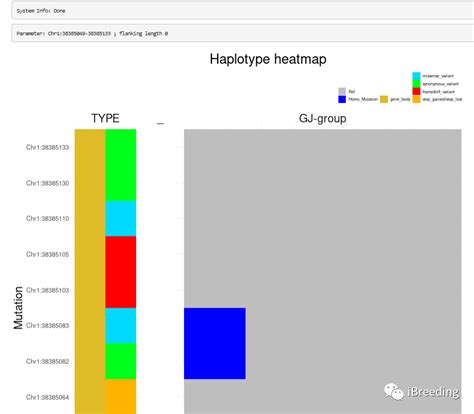
Task: Select the Chr1:38385083 mutation label
Action: [x=48, y=326]
